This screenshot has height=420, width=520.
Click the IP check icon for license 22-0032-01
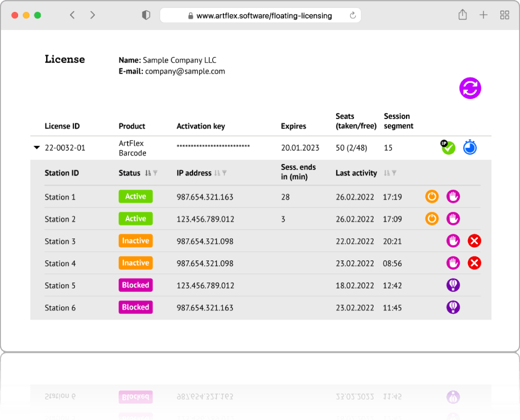pyautogui.click(x=448, y=147)
